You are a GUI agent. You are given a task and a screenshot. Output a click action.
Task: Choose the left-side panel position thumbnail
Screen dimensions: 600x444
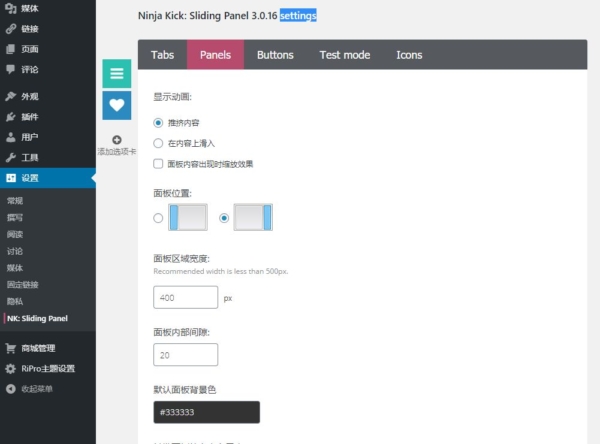[x=188, y=217]
